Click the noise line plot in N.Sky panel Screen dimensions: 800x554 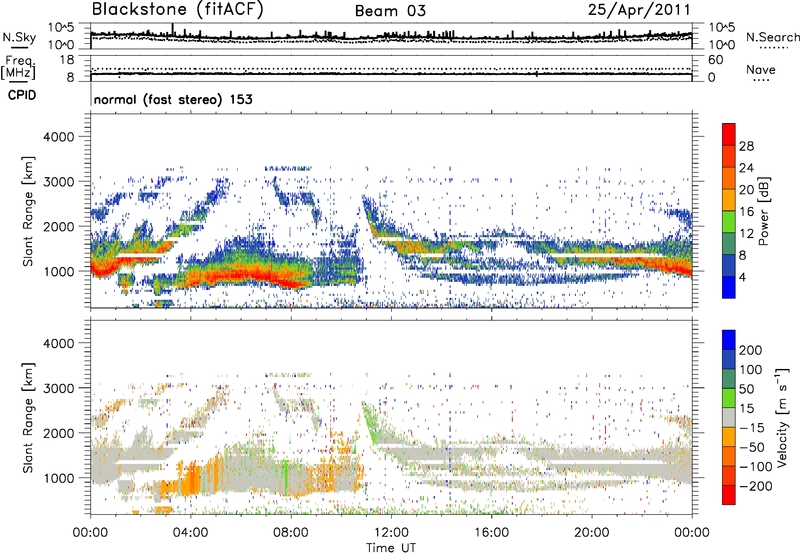(391, 36)
